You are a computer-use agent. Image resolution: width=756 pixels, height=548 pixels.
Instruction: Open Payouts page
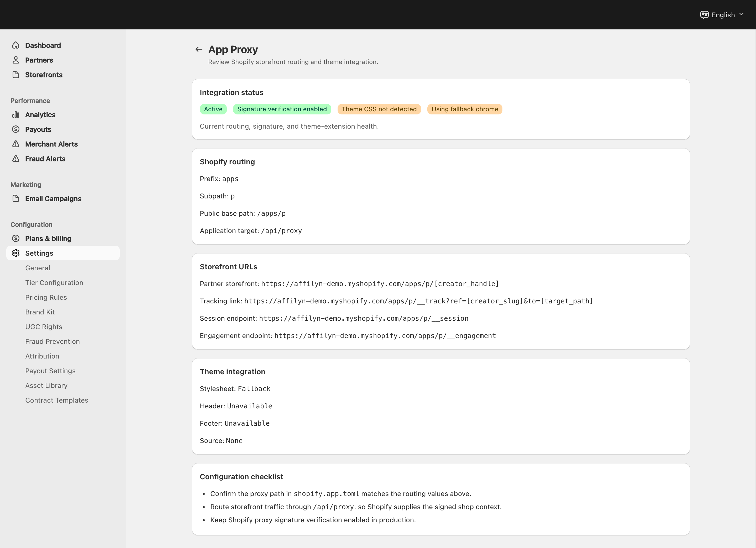[x=63, y=129]
